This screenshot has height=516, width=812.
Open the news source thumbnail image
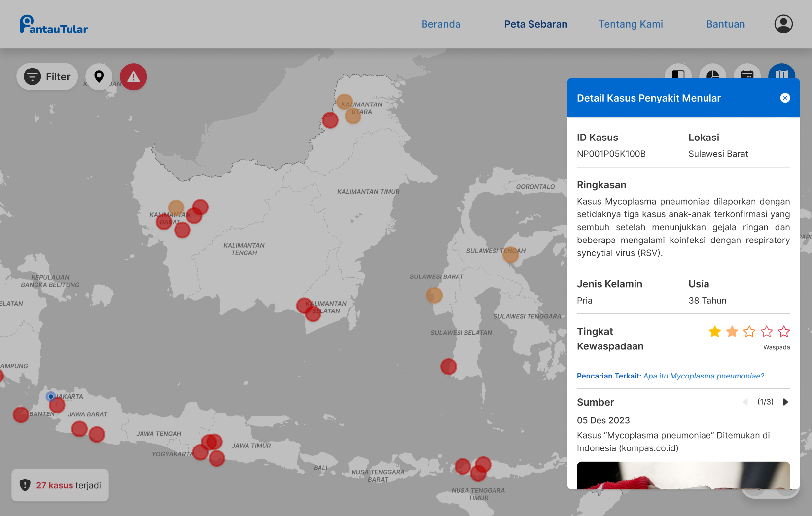coord(683,475)
